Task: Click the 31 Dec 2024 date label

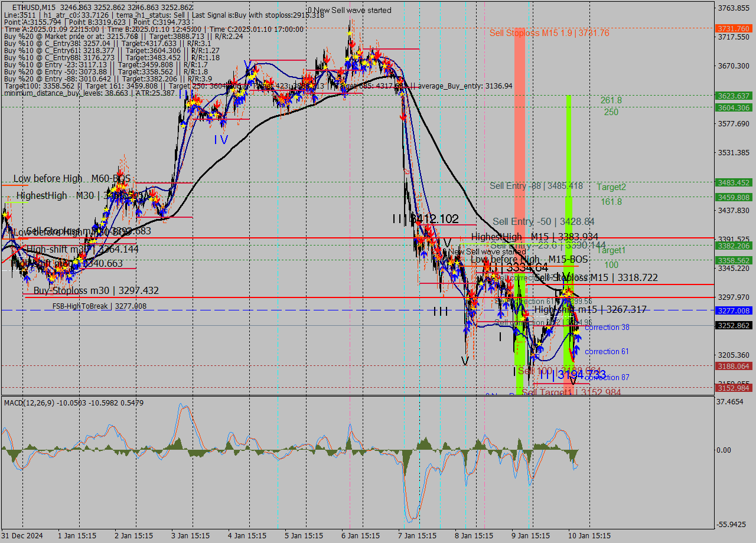Action: coord(21,536)
